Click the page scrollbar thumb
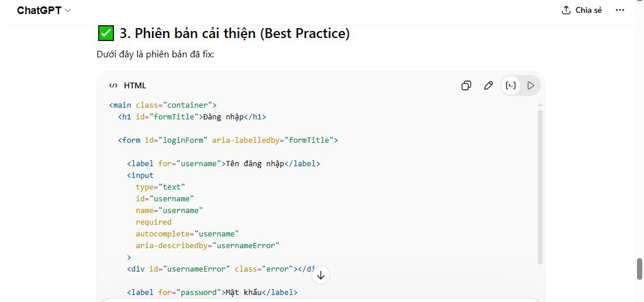Image resolution: width=644 pixels, height=302 pixels. coord(639,269)
